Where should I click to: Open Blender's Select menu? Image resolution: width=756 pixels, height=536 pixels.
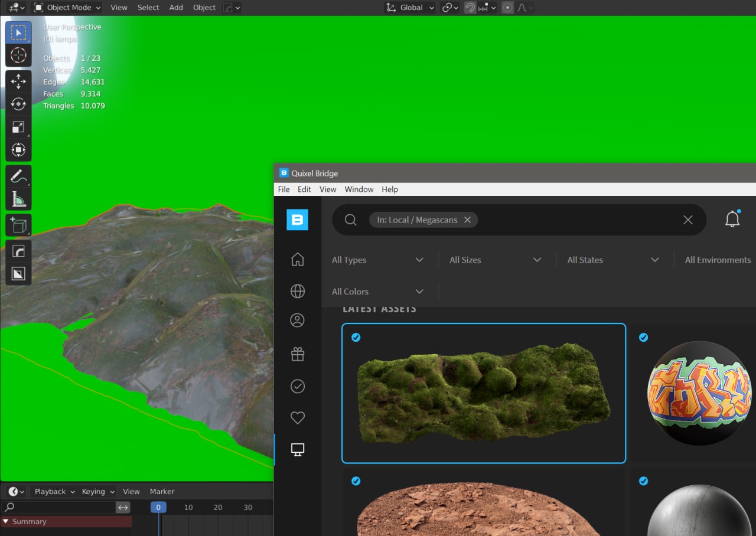coord(148,8)
